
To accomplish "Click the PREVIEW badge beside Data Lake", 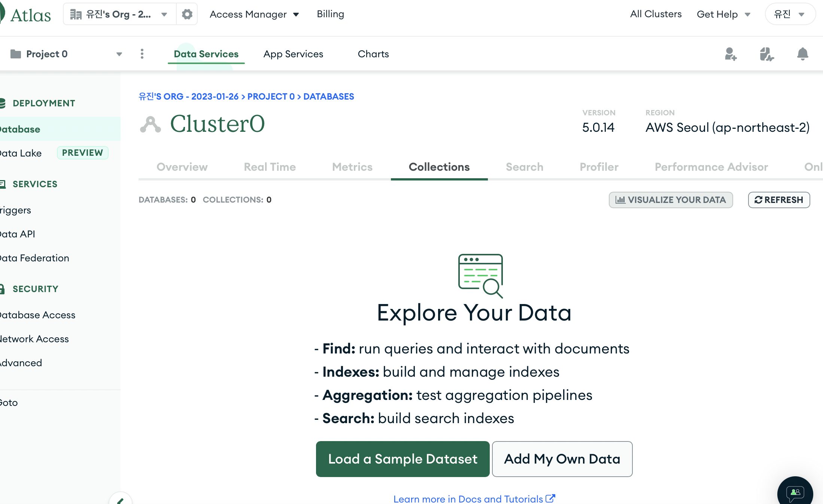I will [82, 153].
